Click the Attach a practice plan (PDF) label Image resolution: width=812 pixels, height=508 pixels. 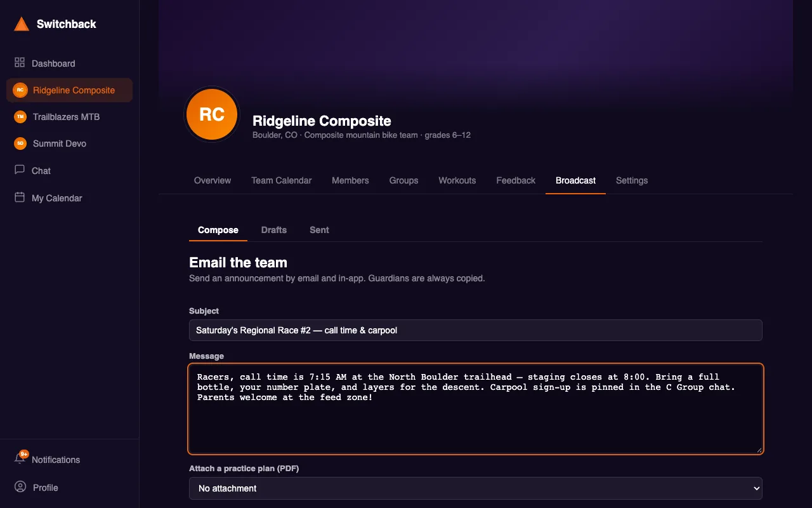click(244, 469)
